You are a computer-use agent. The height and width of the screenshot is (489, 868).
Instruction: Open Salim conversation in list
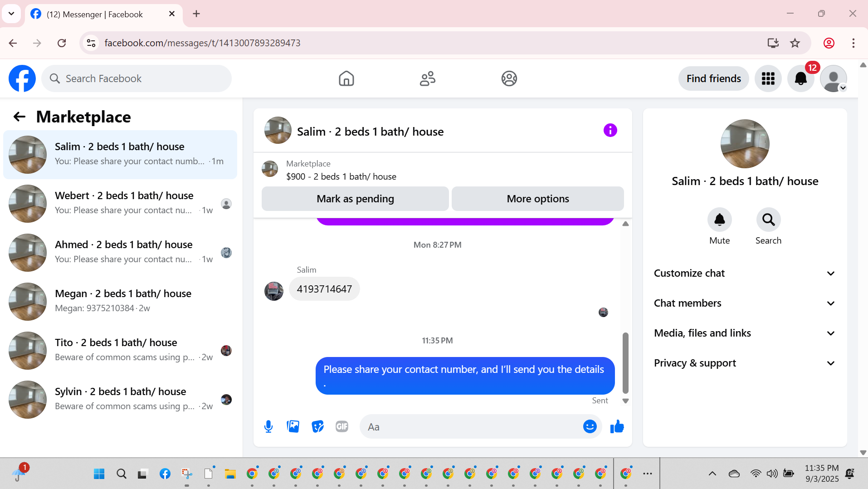click(120, 154)
